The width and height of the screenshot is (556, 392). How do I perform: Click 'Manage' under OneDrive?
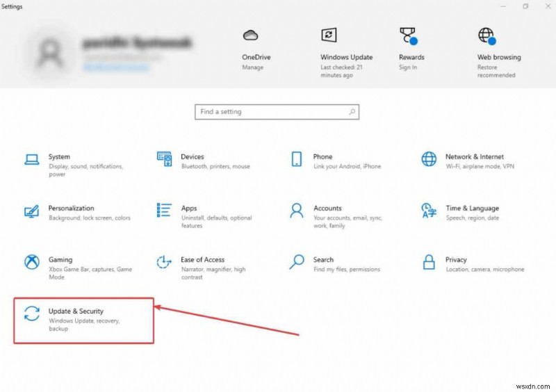[x=252, y=67]
